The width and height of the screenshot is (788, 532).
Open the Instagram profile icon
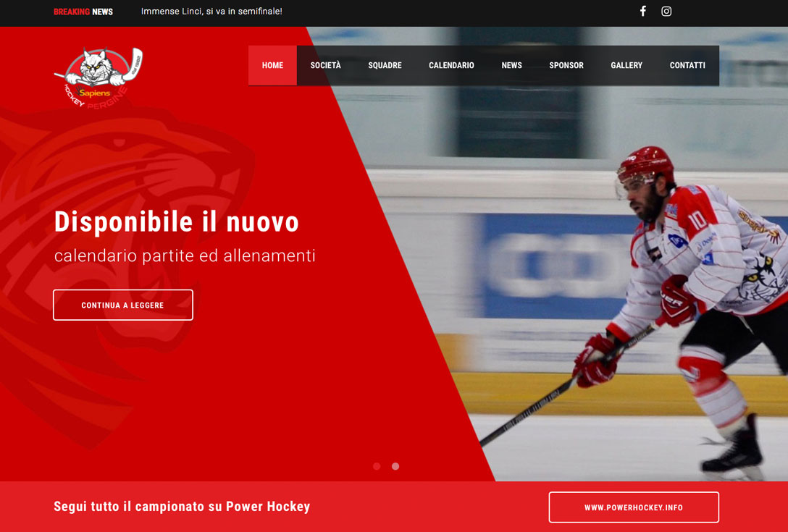(666, 11)
